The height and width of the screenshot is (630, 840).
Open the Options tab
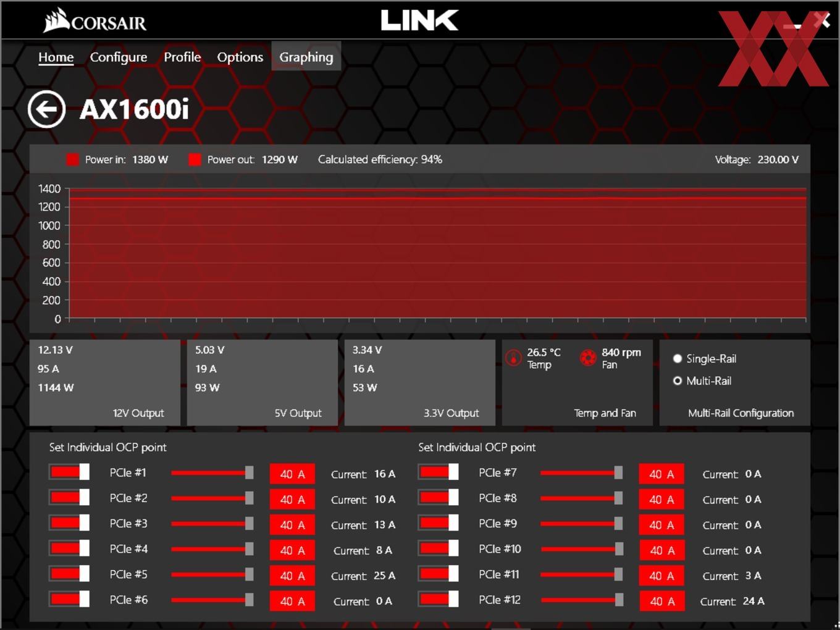point(240,57)
